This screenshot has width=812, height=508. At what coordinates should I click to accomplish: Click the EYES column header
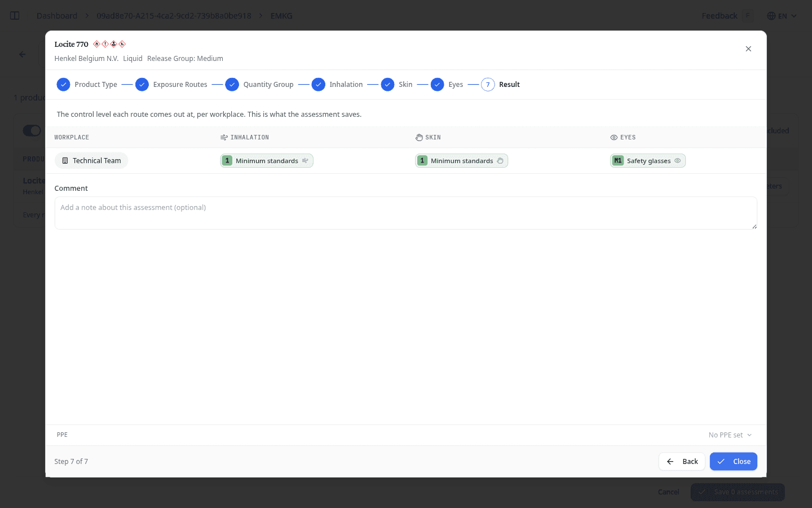coord(623,138)
